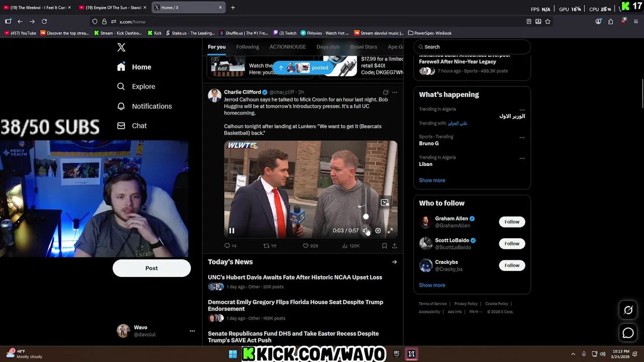Screen dimensions: 644x362
Task: Open Explore in the sidebar
Action: (136, 86)
